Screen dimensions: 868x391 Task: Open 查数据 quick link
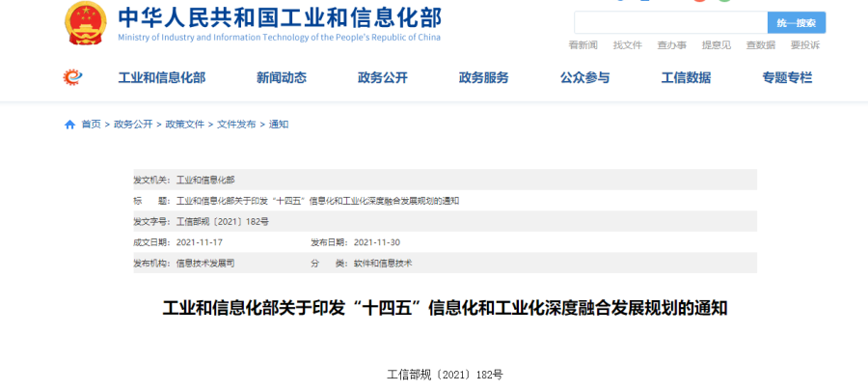pos(761,45)
